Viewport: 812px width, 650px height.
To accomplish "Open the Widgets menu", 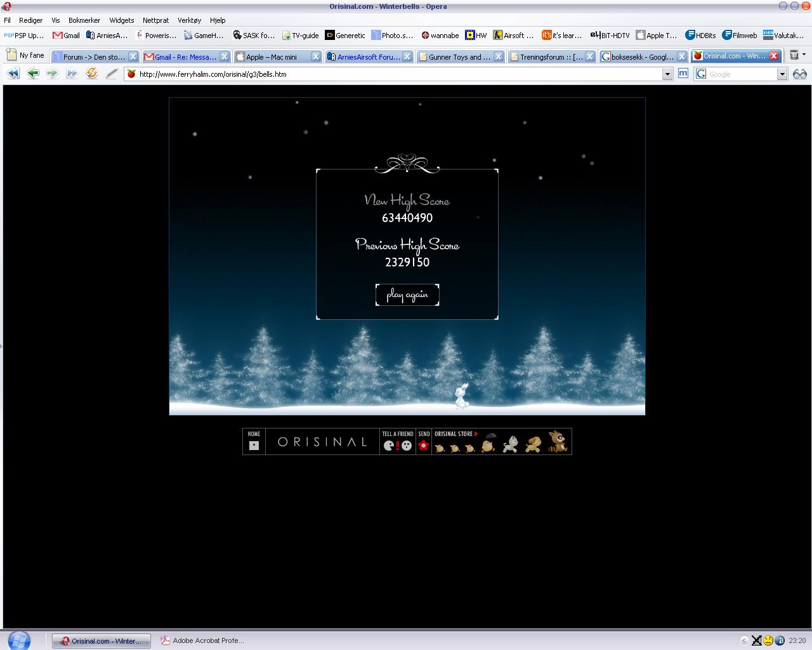I will point(122,20).
